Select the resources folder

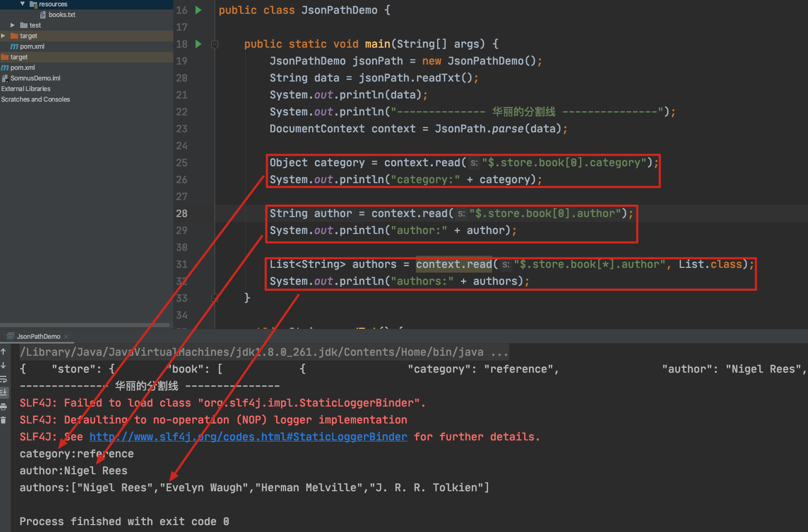coord(53,4)
